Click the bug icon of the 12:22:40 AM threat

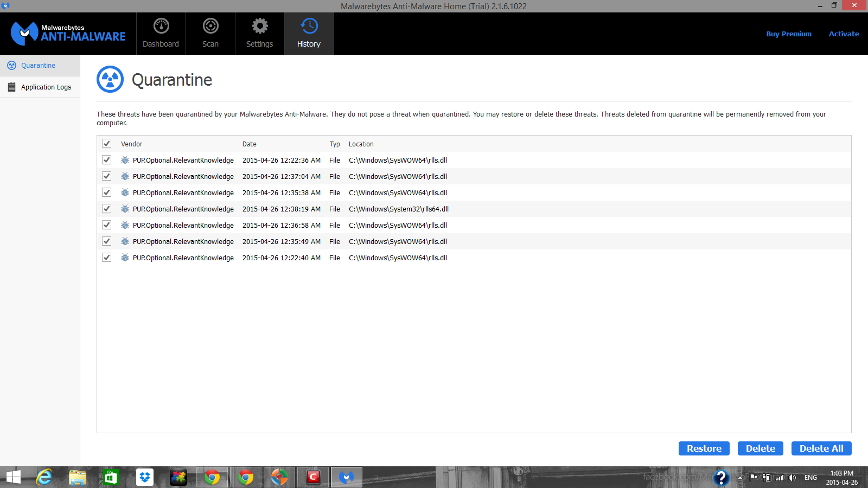coord(125,258)
